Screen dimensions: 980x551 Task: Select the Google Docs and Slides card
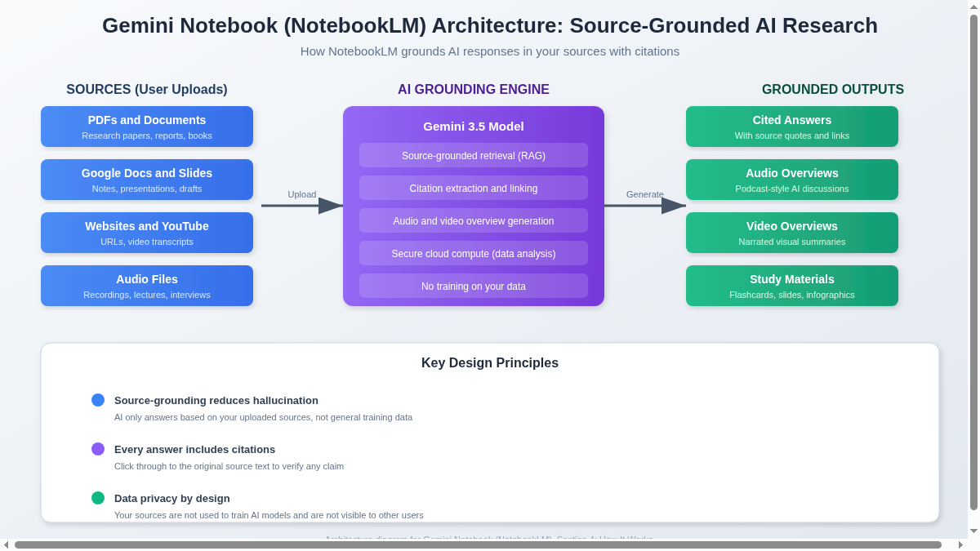coord(147,180)
